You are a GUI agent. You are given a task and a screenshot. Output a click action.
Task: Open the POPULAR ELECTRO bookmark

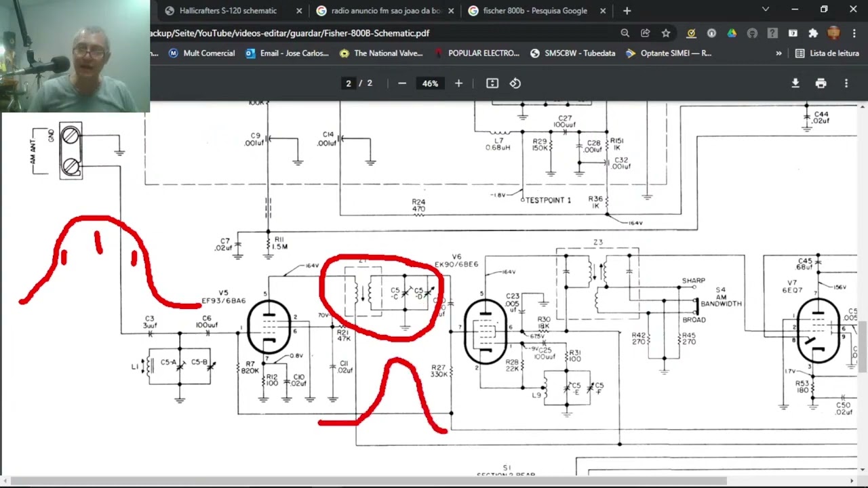click(477, 53)
